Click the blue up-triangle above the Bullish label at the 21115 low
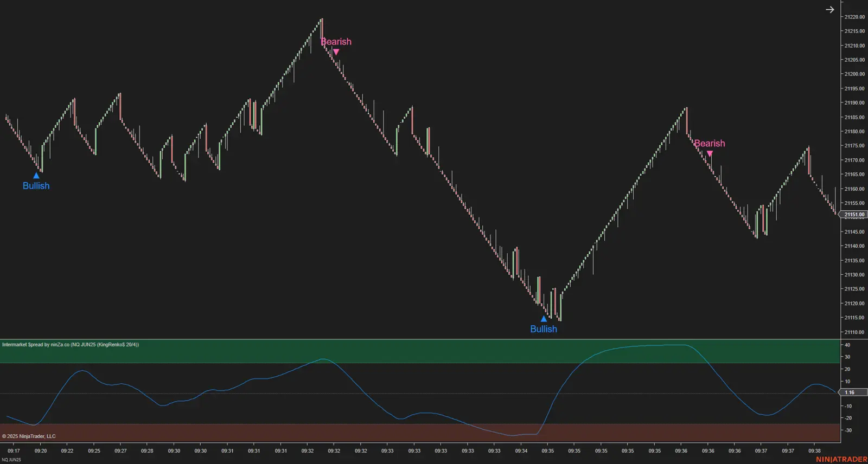Viewport: 868px width, 464px height. coord(544,319)
